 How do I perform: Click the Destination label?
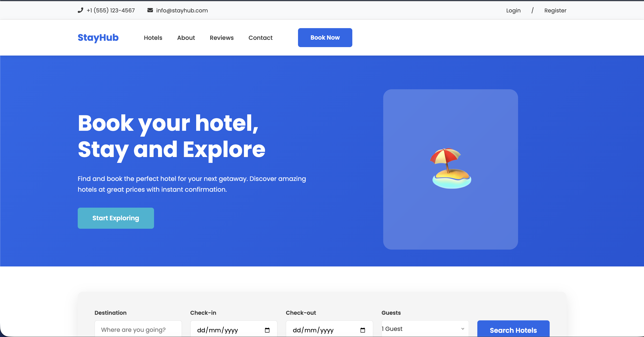(110, 313)
